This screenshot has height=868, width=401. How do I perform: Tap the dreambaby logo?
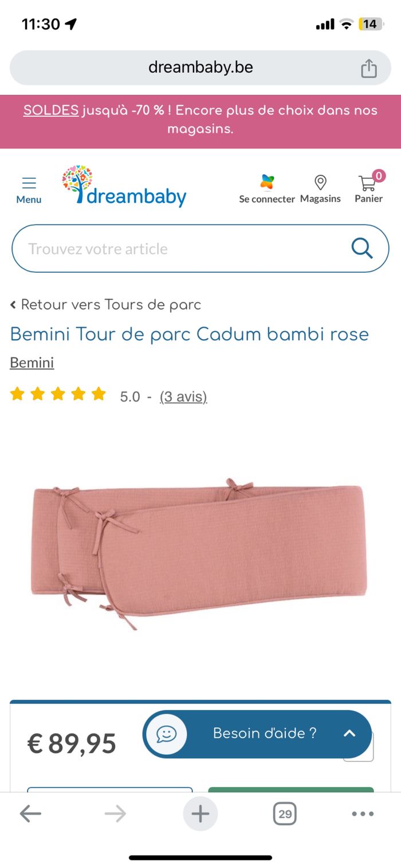coord(124,187)
